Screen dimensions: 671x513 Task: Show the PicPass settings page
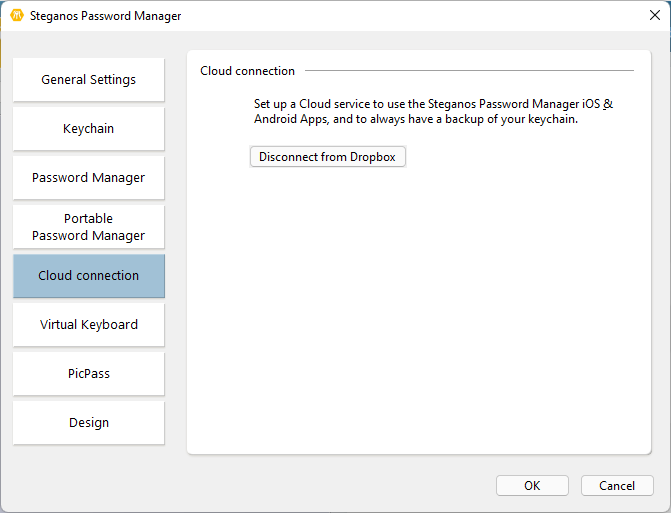pos(89,374)
